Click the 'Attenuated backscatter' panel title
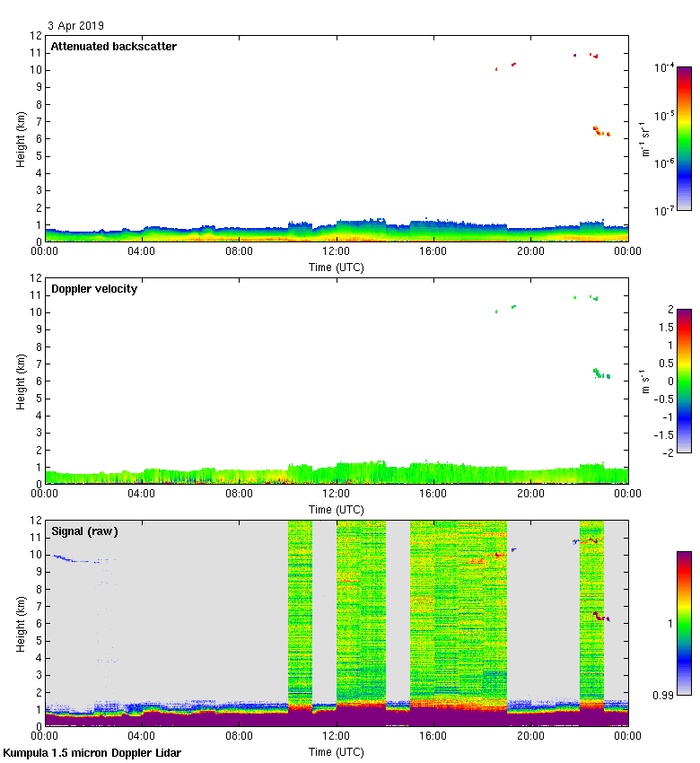The width and height of the screenshot is (700, 763). tap(113, 46)
